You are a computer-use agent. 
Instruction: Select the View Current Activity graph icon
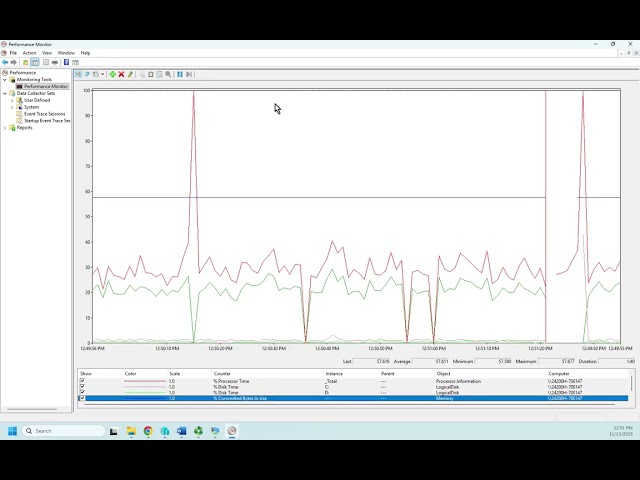point(78,74)
